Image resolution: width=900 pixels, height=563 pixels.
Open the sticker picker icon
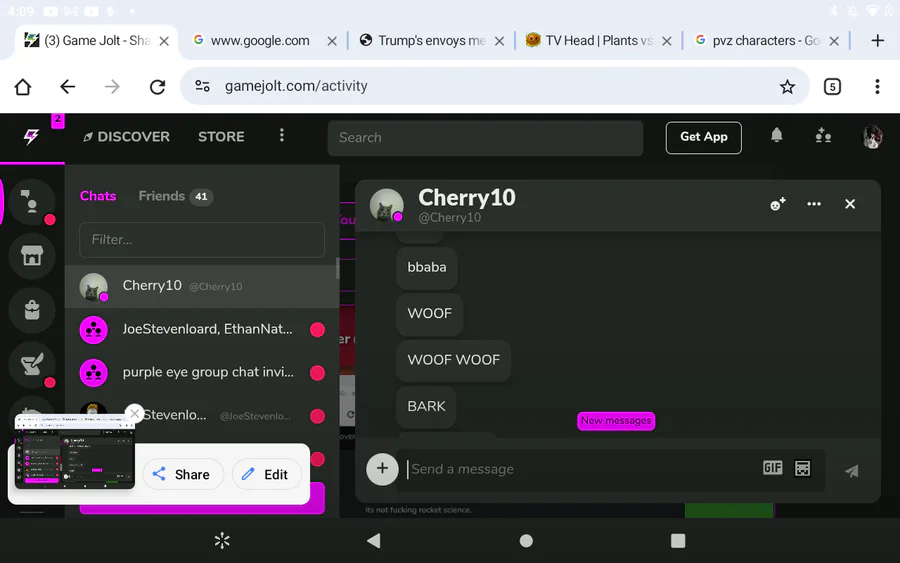[802, 468]
